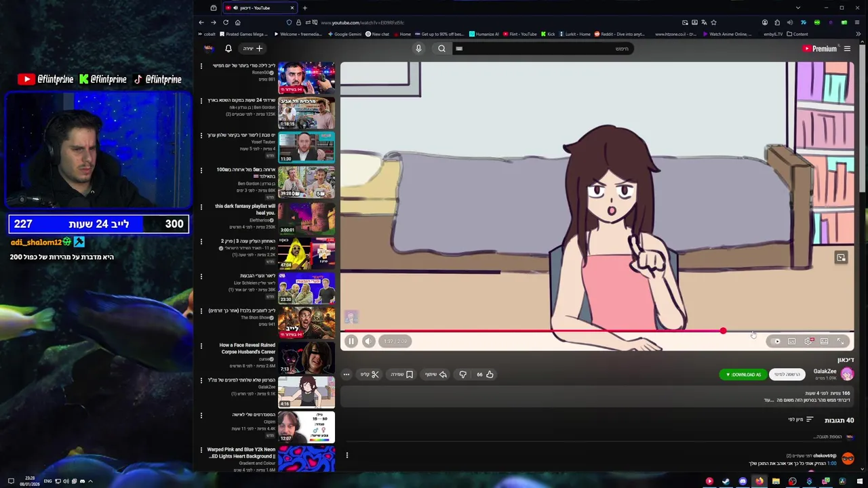868x488 pixels.
Task: Reload the page with the refresh icon
Action: coord(226,22)
